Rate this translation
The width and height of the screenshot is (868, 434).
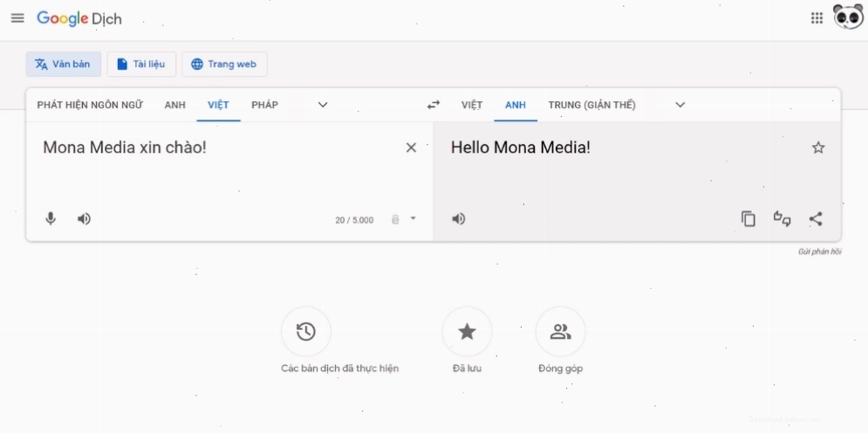tap(783, 219)
